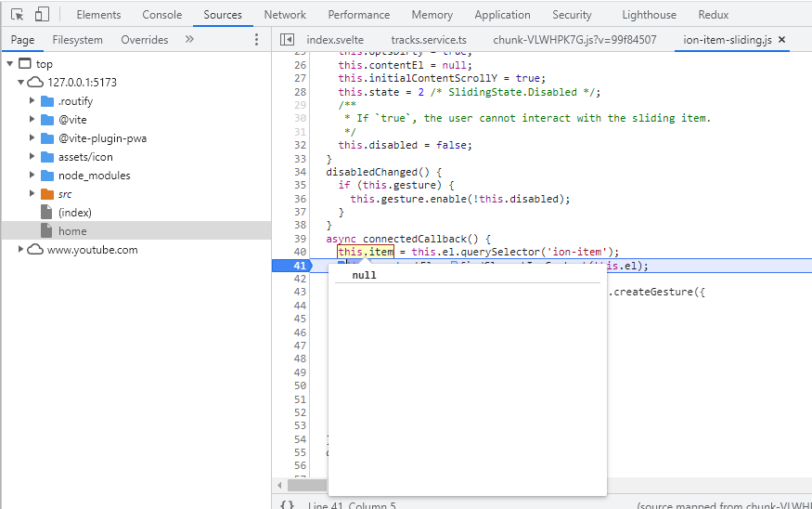
Task: Set a breakpoint on line 27
Action: [x=300, y=78]
